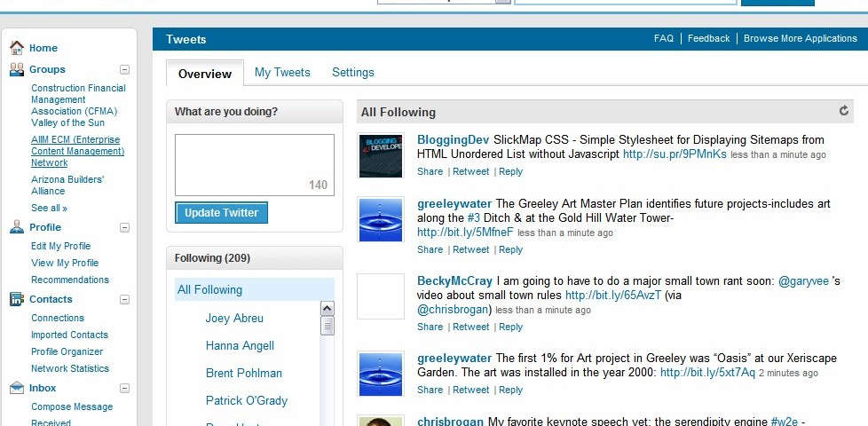Image resolution: width=868 pixels, height=426 pixels.
Task: Open AIIM ECM Network group
Action: click(77, 151)
